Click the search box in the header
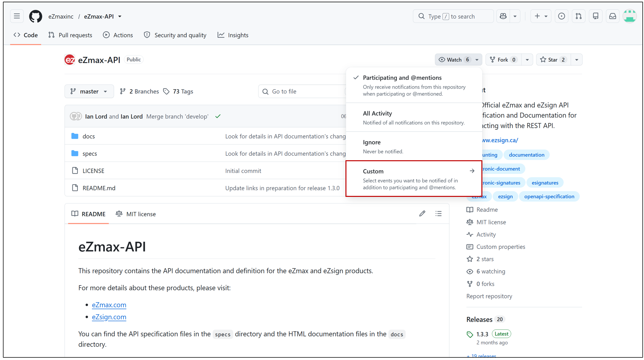644x360 pixels. (x=453, y=16)
